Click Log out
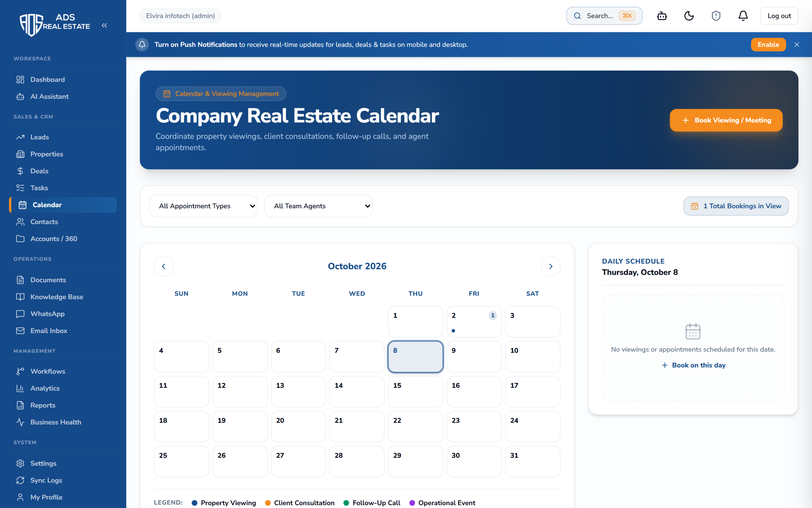The image size is (812, 508). click(779, 16)
